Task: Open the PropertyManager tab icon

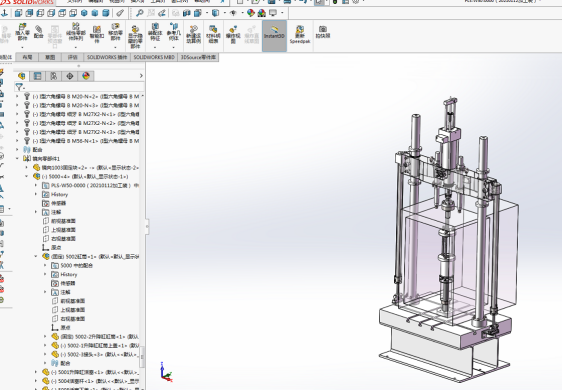Action: point(37,76)
